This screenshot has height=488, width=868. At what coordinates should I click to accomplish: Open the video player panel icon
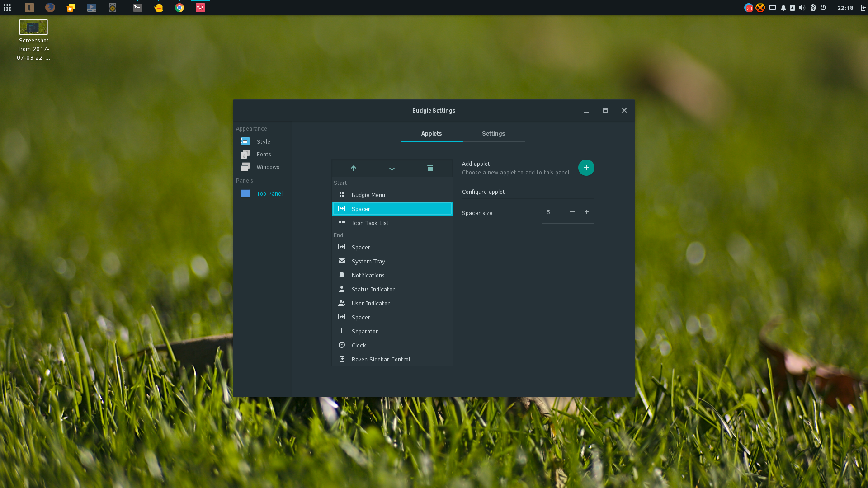coord(92,8)
